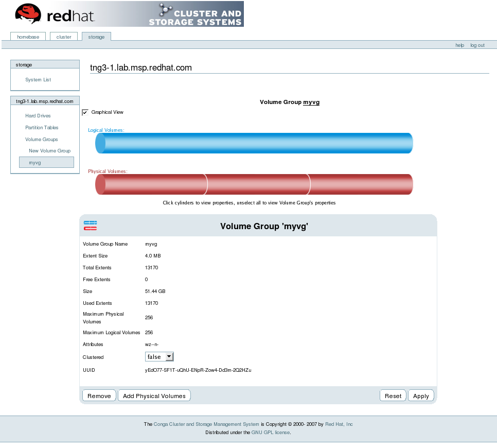Click the Remove button

pos(99,395)
